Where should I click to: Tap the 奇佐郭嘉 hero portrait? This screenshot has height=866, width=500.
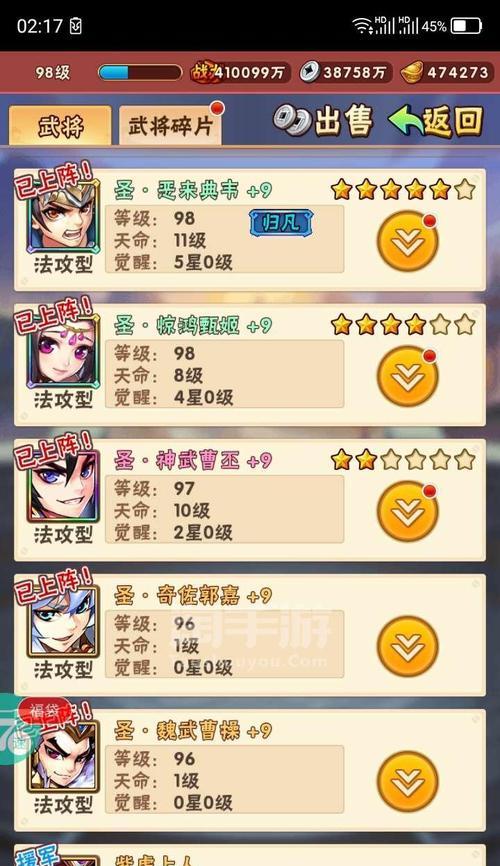[63, 622]
